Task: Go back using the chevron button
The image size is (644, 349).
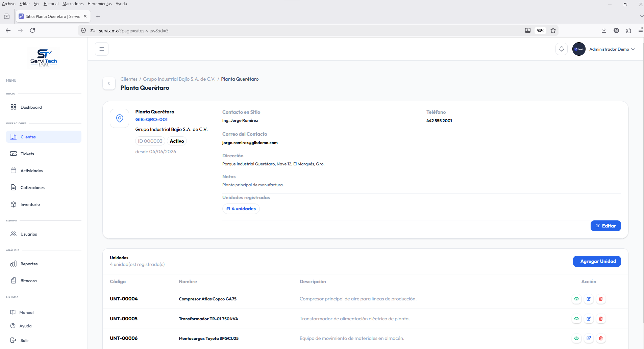Action: click(109, 83)
